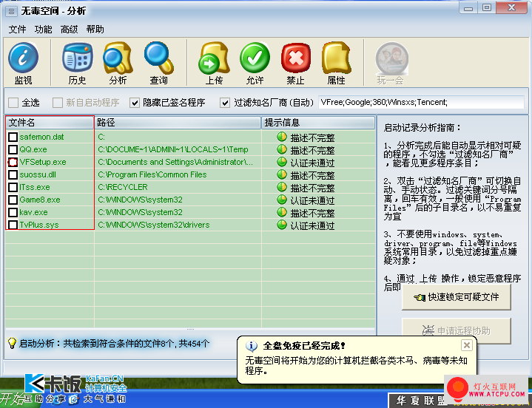532x408 pixels.
Task: Click the lightbulb icon in status area
Action: (x=12, y=343)
